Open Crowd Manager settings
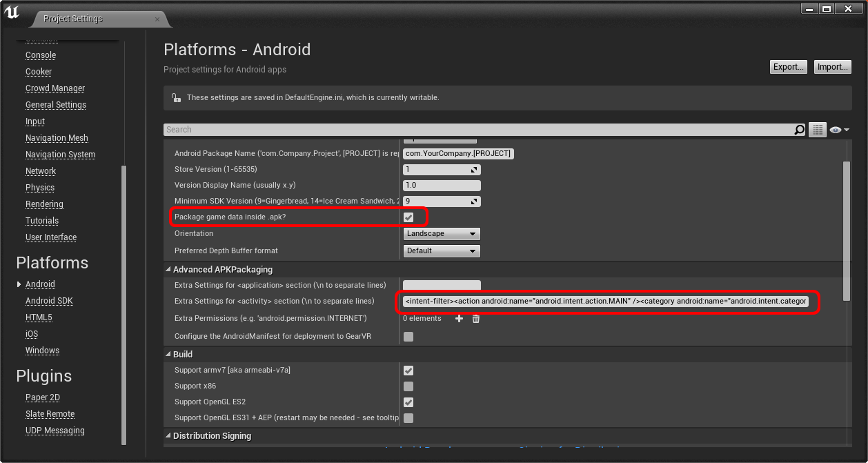This screenshot has height=463, width=868. [55, 88]
